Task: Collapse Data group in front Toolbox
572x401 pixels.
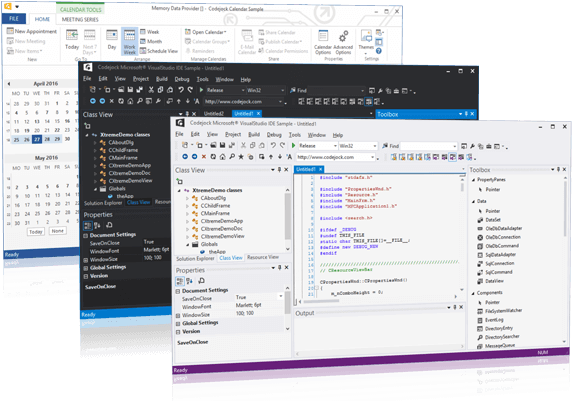Action: [473, 201]
